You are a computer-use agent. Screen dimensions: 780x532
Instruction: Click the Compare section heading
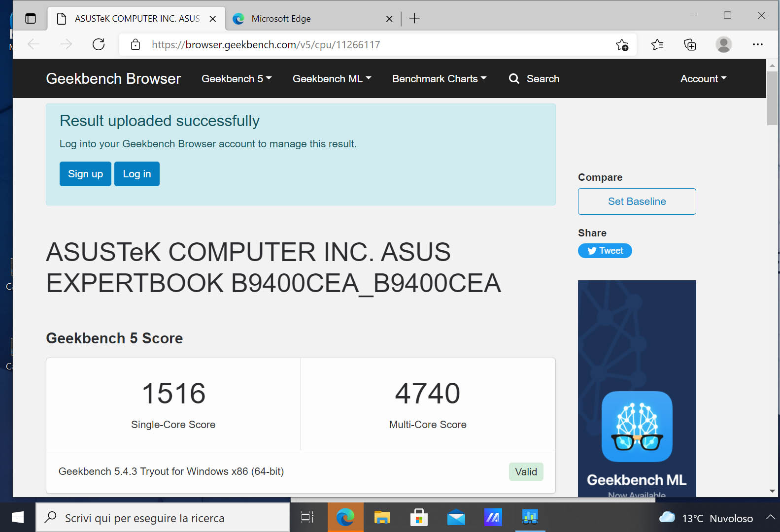(x=600, y=177)
